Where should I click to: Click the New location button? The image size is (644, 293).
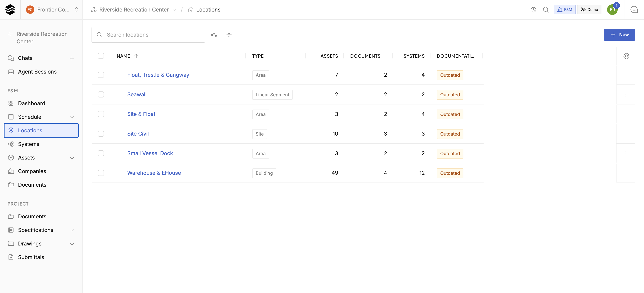click(x=619, y=35)
